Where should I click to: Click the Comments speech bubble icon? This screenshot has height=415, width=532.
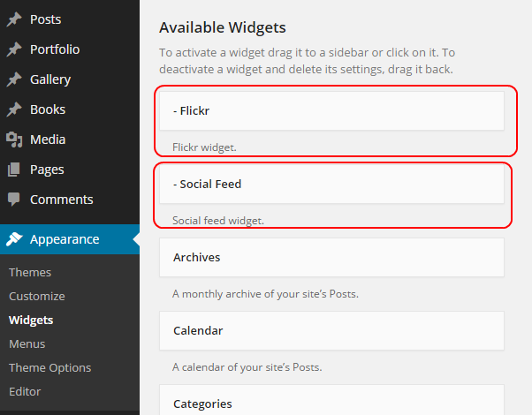pyautogui.click(x=14, y=200)
